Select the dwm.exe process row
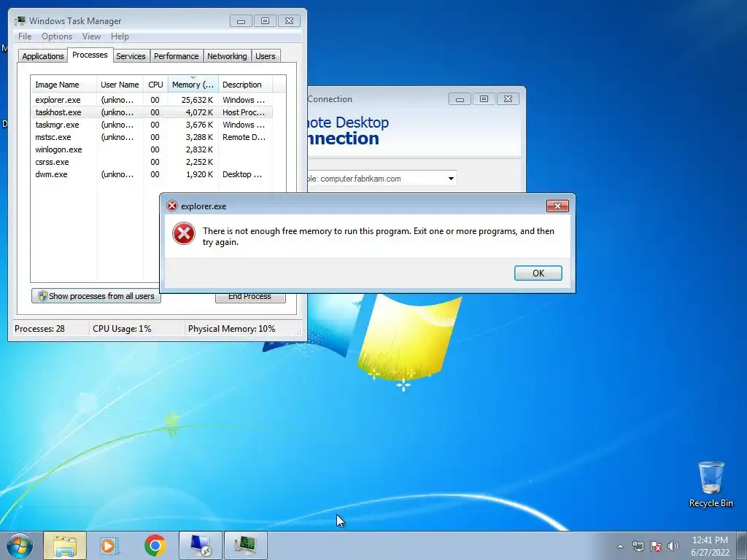This screenshot has width=747, height=560. [x=152, y=174]
